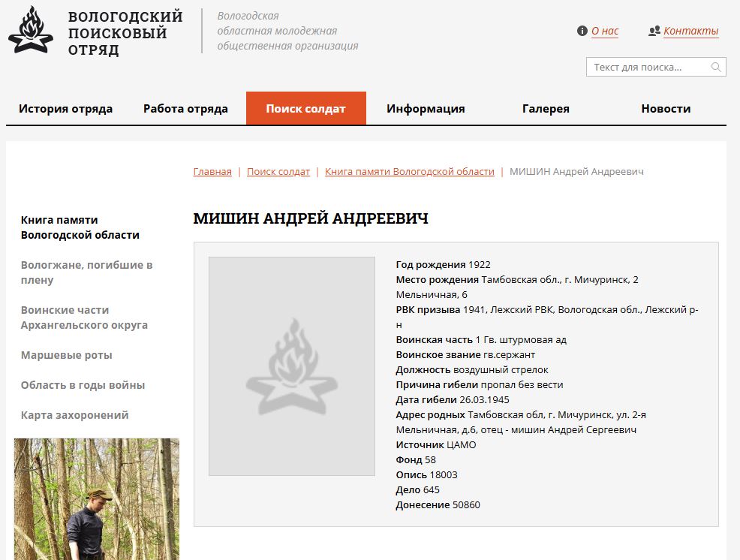Click the people icon beside Контакты

654,32
